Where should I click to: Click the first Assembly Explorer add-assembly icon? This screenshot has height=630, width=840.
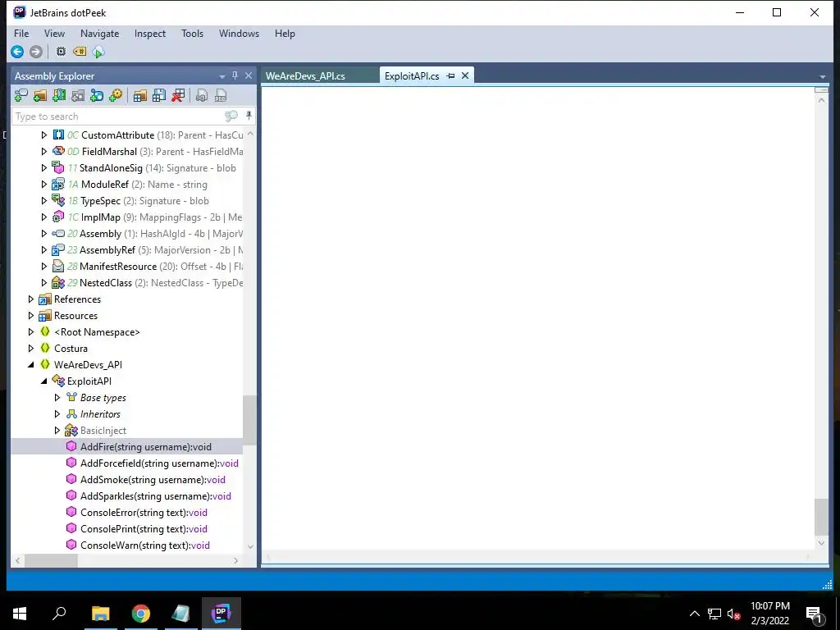21,96
